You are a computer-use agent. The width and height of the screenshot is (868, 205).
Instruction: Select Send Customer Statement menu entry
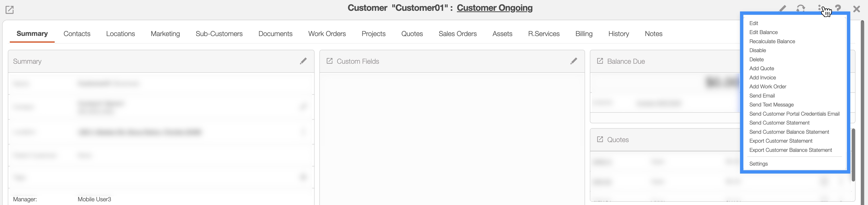[779, 123]
